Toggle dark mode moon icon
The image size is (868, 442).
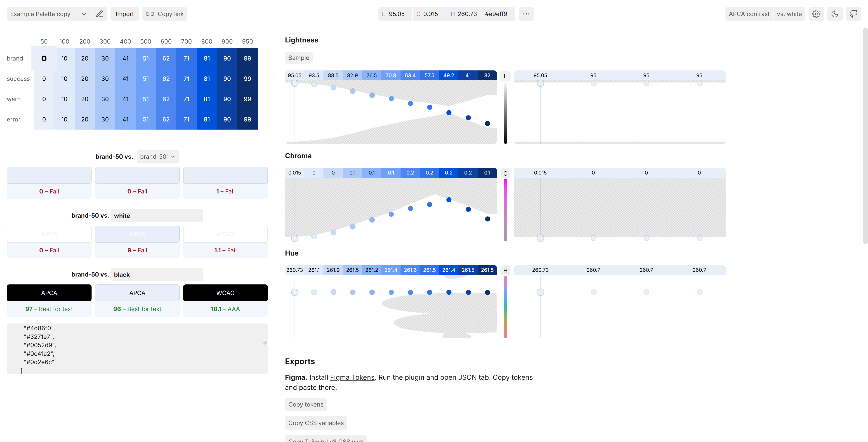(835, 14)
